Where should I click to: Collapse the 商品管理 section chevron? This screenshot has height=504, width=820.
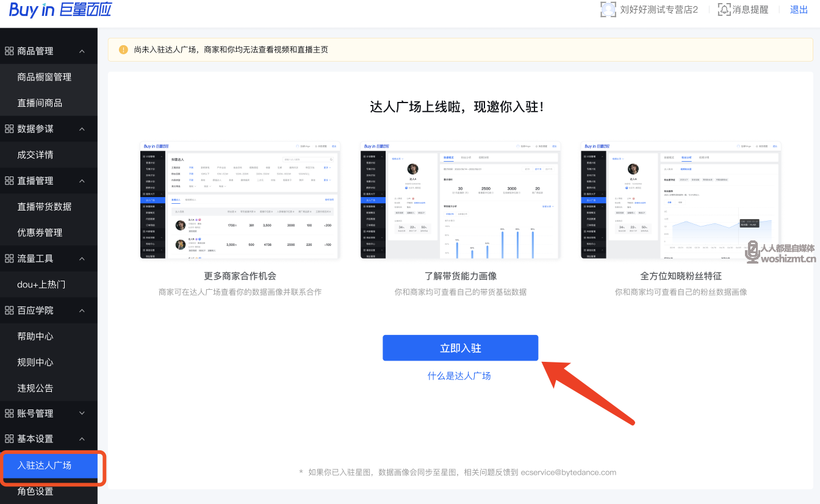(x=82, y=51)
